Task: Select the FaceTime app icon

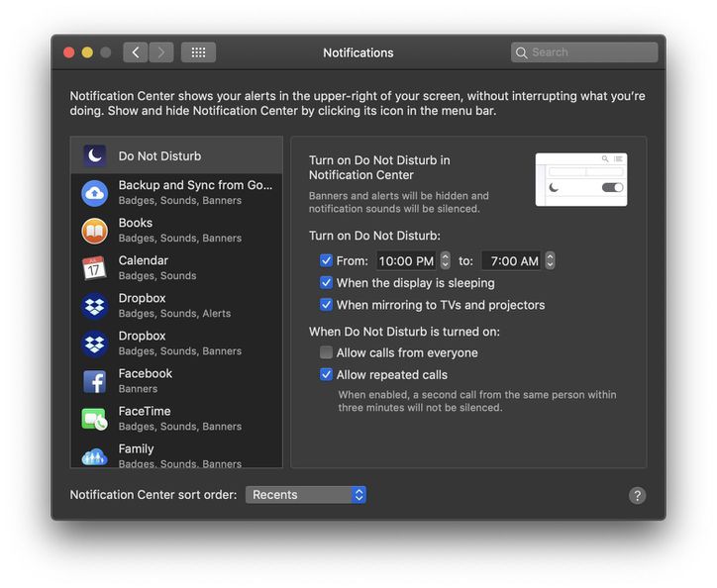Action: (x=94, y=419)
